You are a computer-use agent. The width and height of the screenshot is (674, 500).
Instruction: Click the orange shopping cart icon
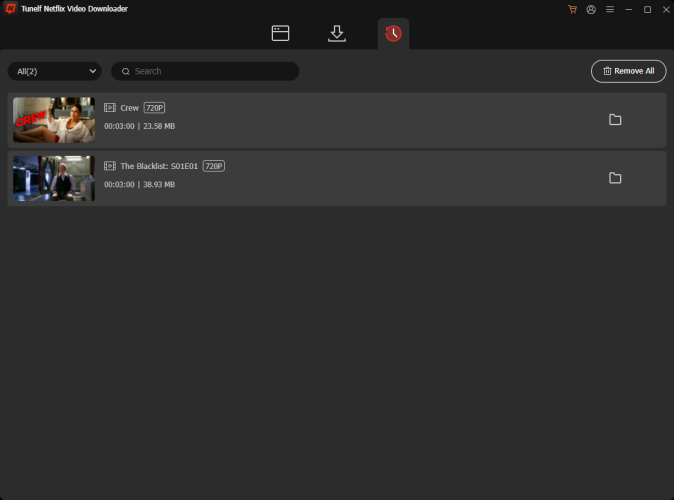[572, 9]
